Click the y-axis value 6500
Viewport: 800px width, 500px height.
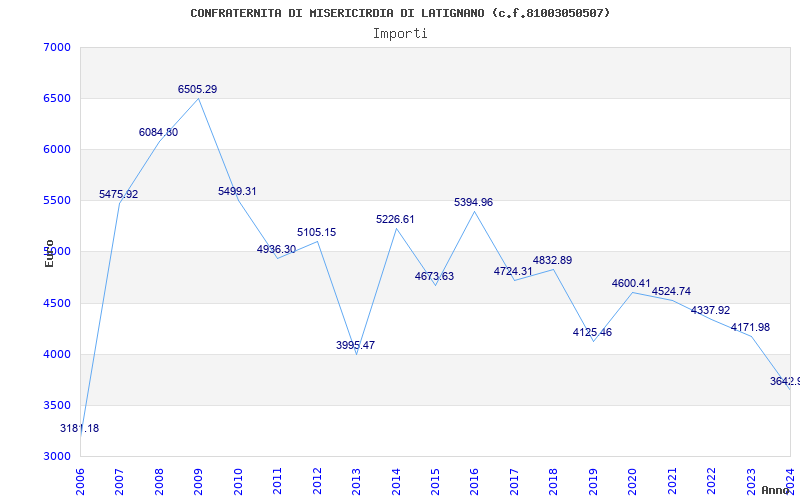point(57,98)
